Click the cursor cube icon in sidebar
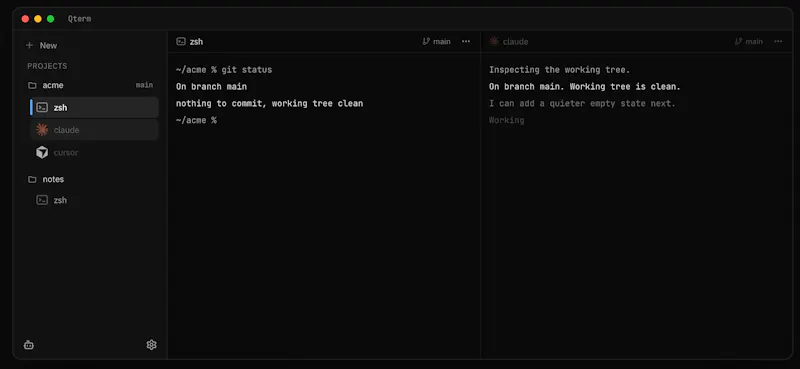 coord(42,153)
